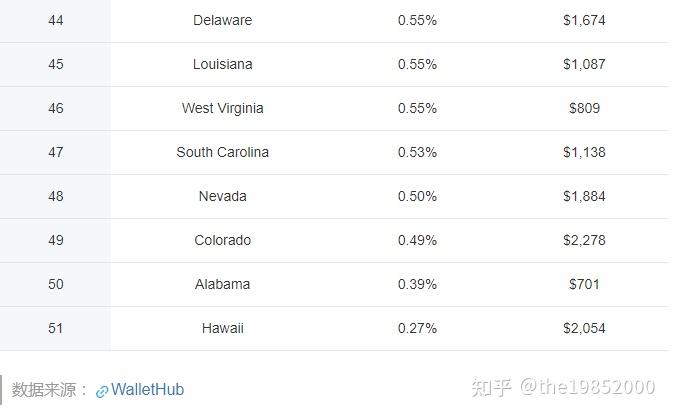Select the Nevada state cell
673x415 pixels.
tap(222, 196)
